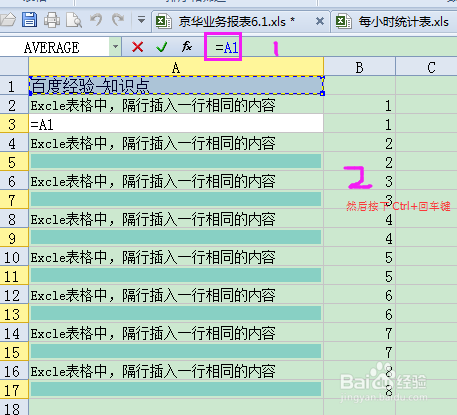This screenshot has width=457, height=415.
Task: Expand the quick access toolbar dropdown
Action: point(141,20)
